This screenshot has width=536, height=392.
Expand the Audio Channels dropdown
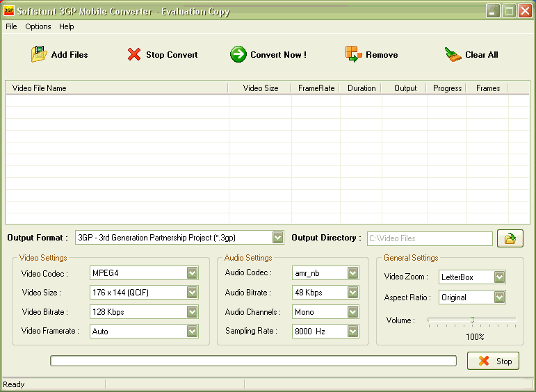352,312
